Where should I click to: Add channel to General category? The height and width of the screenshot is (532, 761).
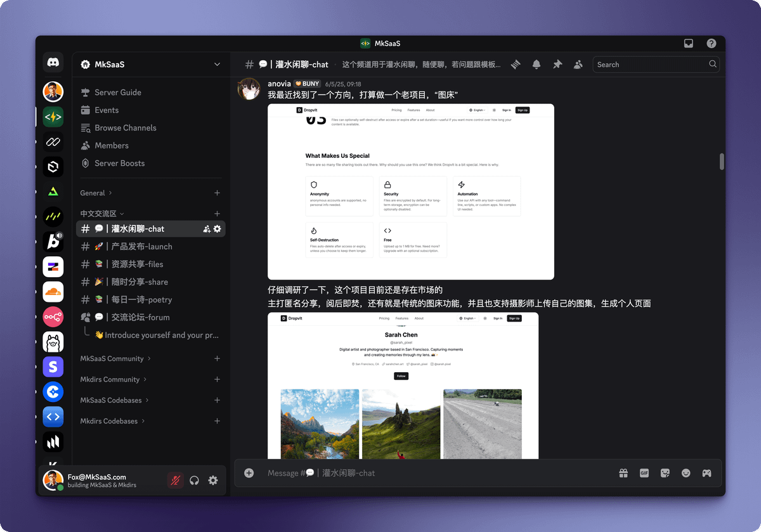(217, 193)
